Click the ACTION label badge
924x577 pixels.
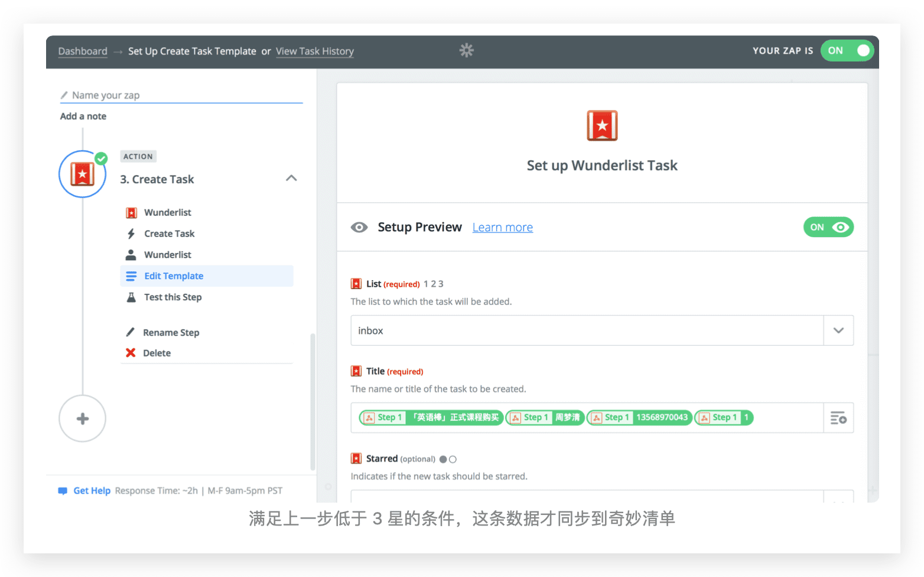tap(138, 157)
